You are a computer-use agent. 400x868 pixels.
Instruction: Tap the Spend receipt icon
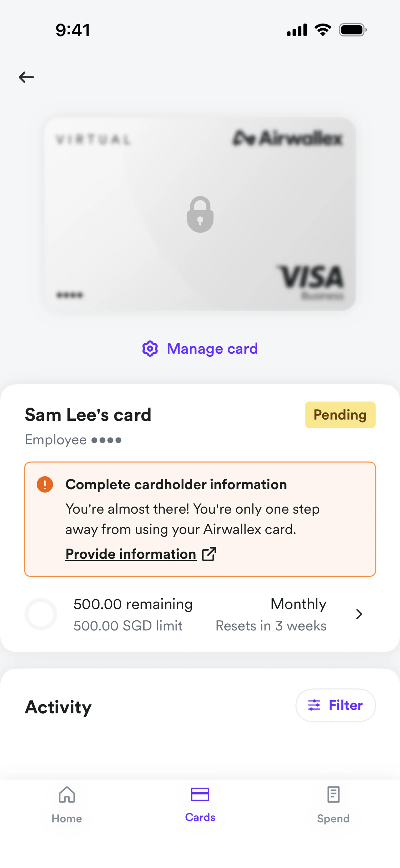(x=333, y=795)
